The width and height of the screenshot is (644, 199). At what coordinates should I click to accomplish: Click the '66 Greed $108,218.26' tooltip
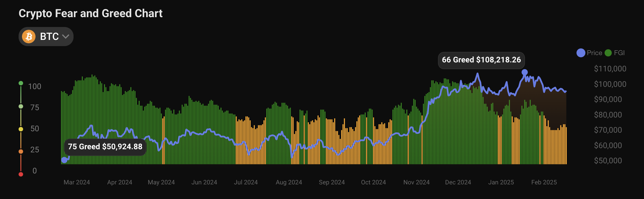tap(481, 60)
